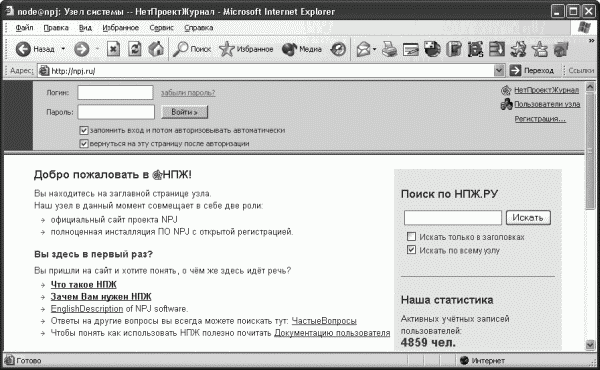Click the "официальный сайт проекта NPJ" list item
Screen dimensions: 600x370
point(114,220)
